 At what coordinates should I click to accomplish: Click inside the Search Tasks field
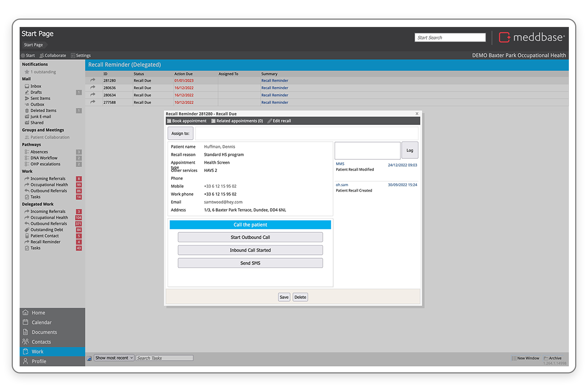click(x=164, y=358)
